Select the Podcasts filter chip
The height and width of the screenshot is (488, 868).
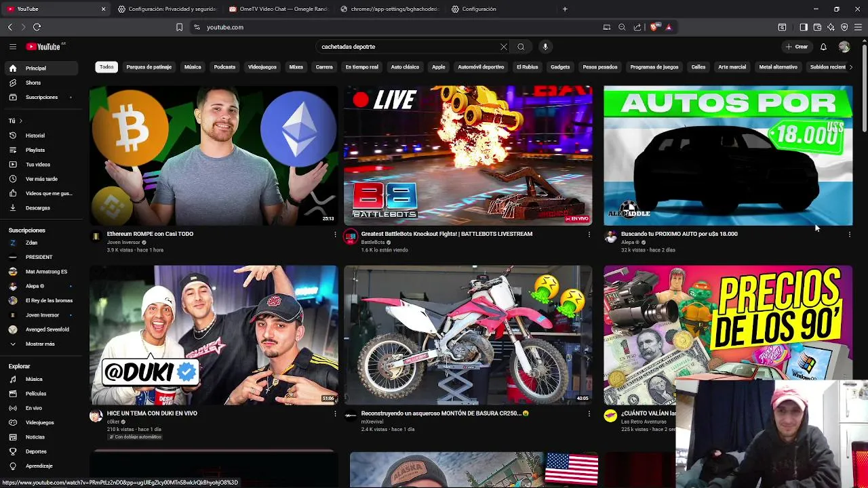(224, 67)
